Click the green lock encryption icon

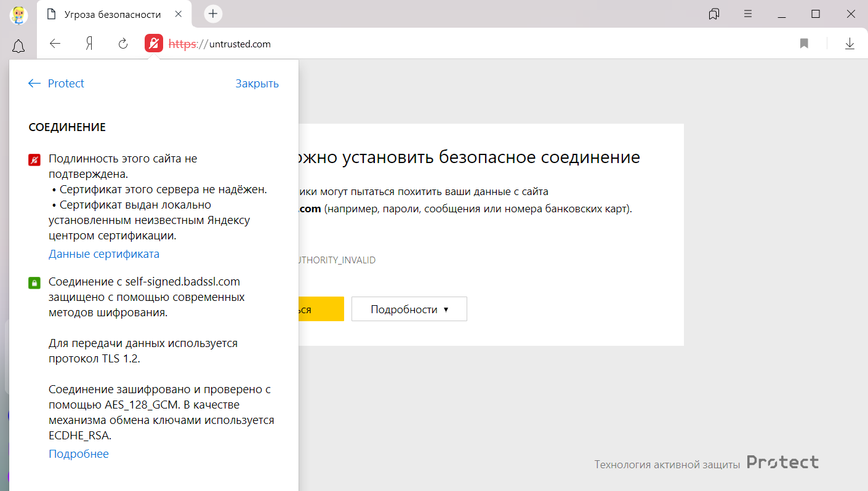pyautogui.click(x=34, y=283)
